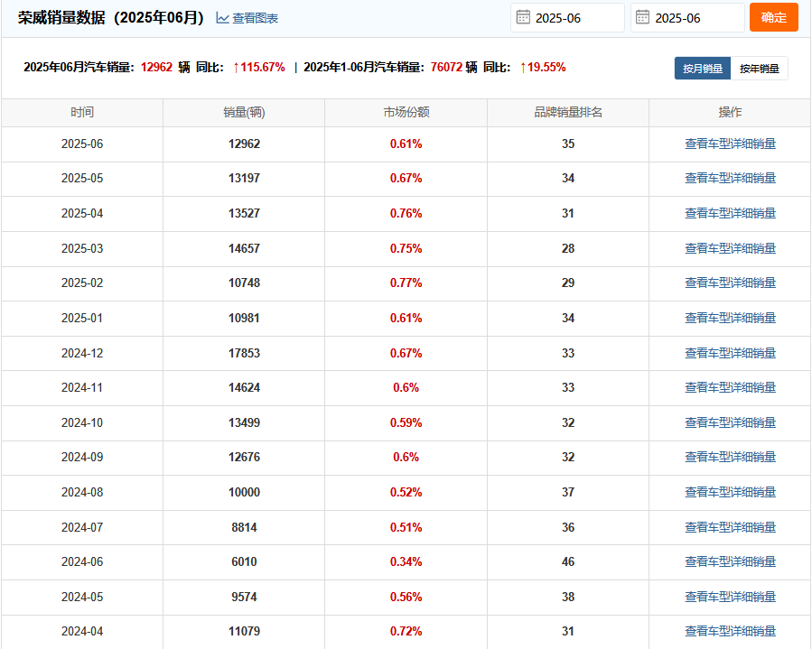Select the sales value 13197
This screenshot has height=649, width=812.
point(244,178)
